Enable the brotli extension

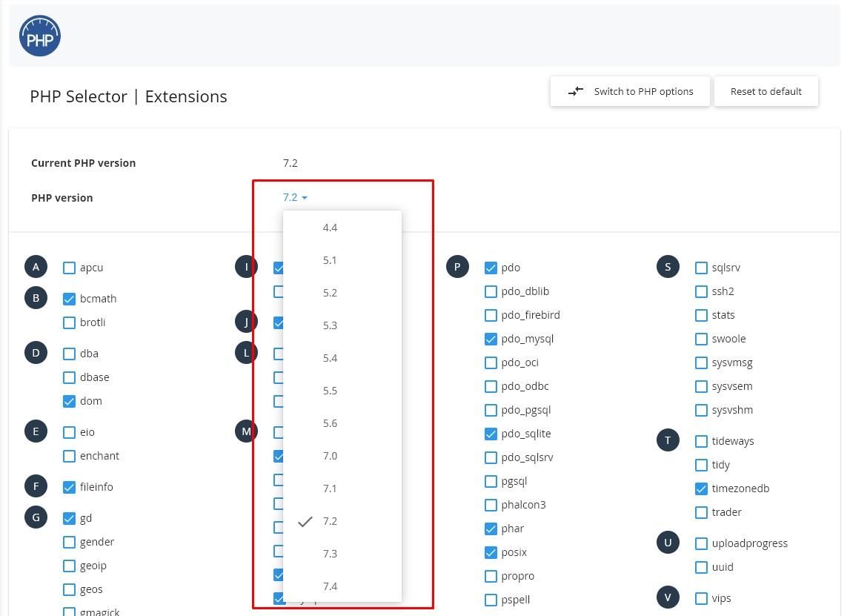click(69, 322)
